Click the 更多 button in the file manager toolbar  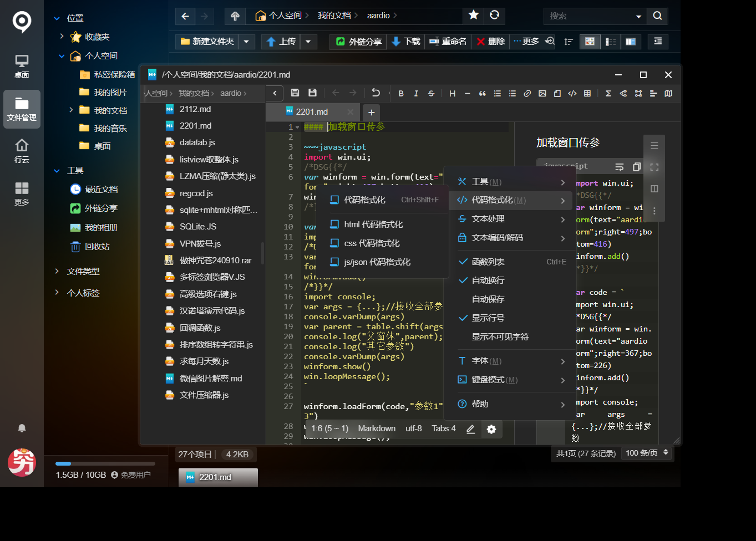(526, 42)
